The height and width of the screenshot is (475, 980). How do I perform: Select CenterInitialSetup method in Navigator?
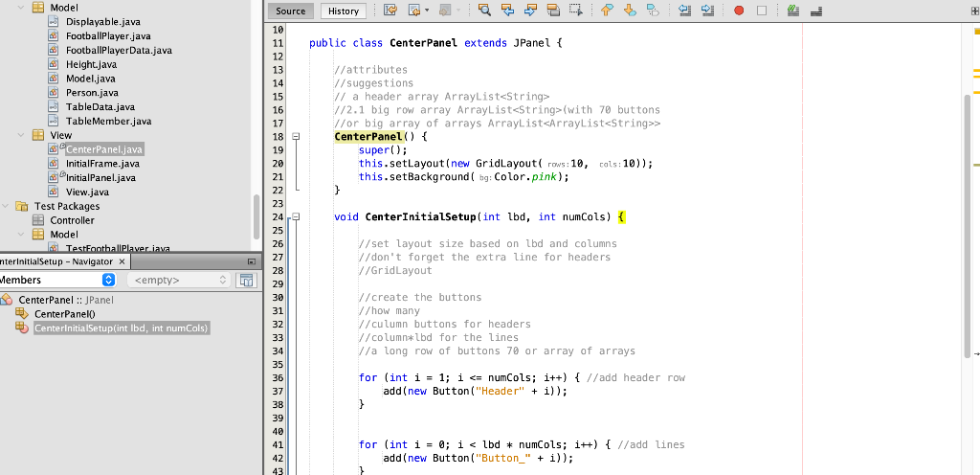pos(122,328)
